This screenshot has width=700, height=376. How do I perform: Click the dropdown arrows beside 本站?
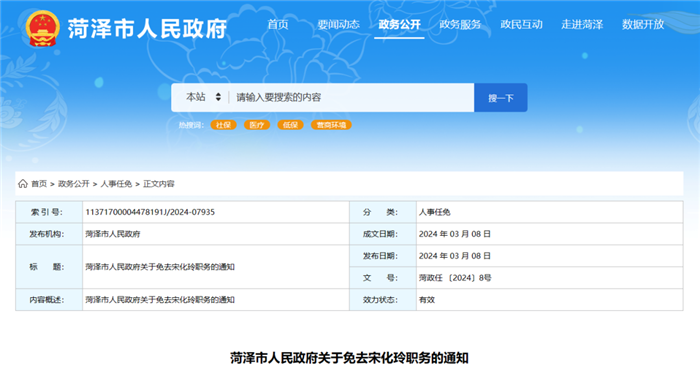pyautogui.click(x=218, y=97)
